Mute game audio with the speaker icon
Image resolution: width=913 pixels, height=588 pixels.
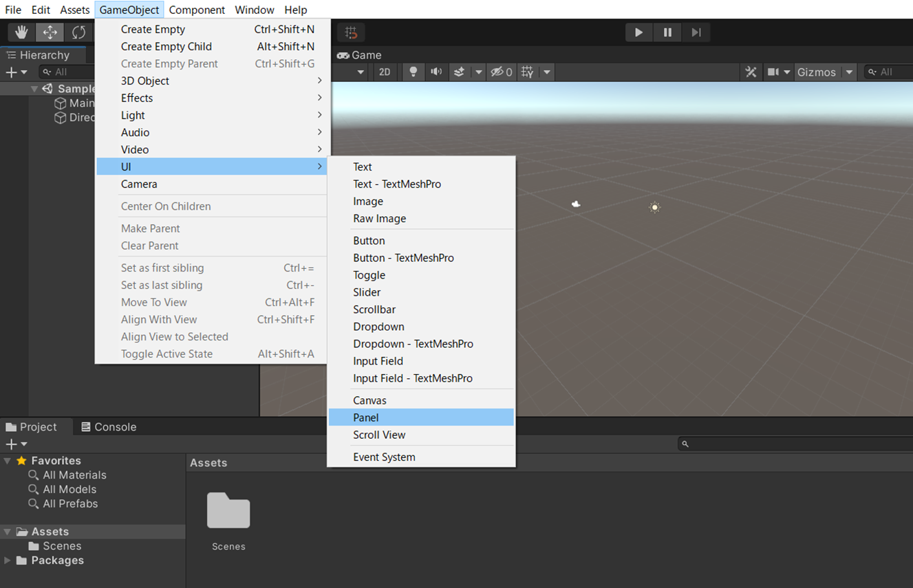pyautogui.click(x=436, y=72)
